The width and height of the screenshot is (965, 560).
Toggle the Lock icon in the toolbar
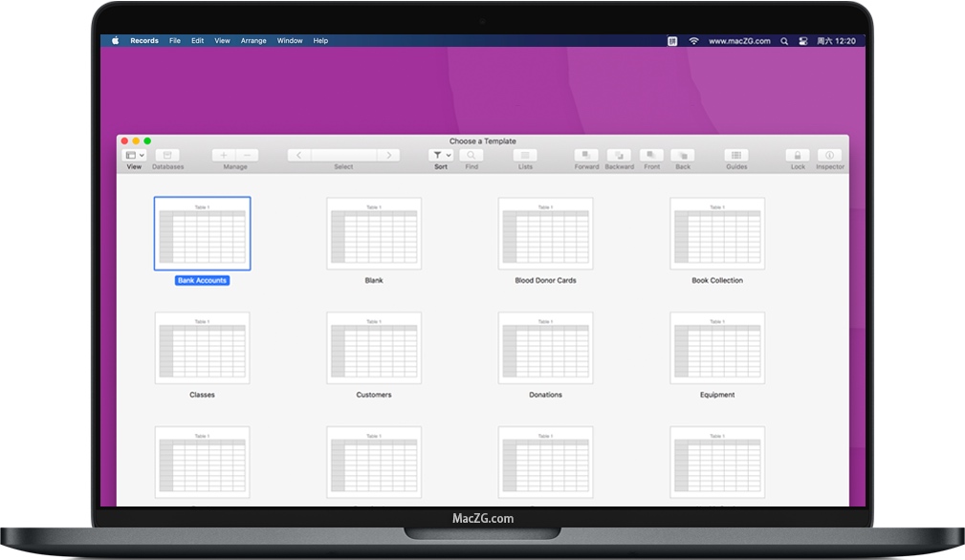(x=797, y=155)
